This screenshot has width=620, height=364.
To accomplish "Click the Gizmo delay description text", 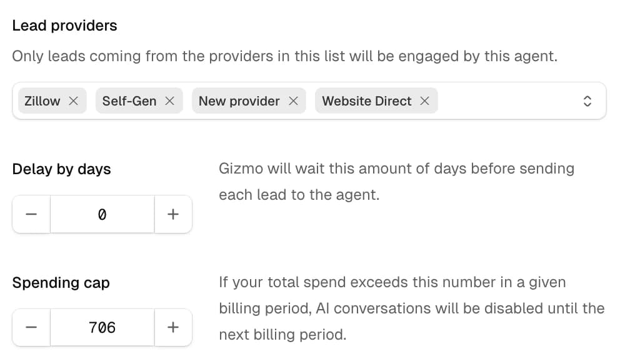I will 396,181.
